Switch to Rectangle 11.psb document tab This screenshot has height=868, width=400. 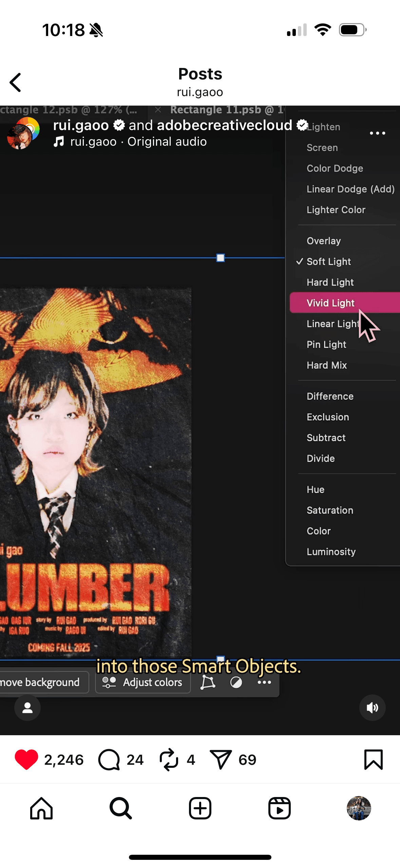click(x=227, y=110)
